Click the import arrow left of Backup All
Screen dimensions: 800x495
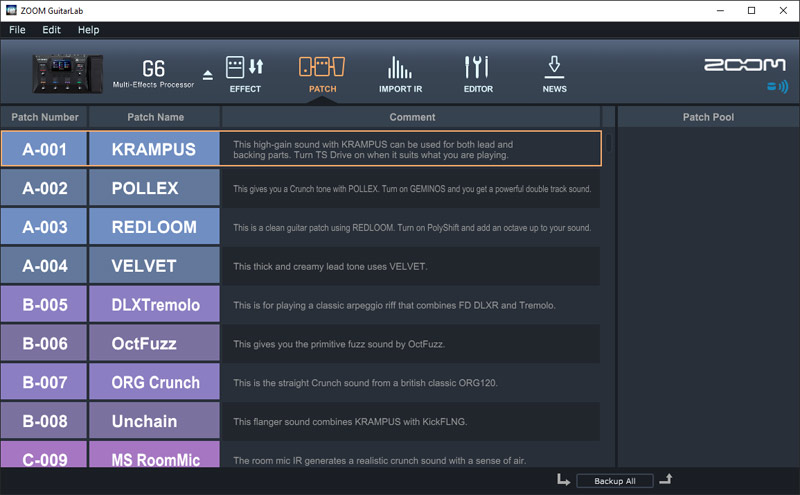point(563,480)
